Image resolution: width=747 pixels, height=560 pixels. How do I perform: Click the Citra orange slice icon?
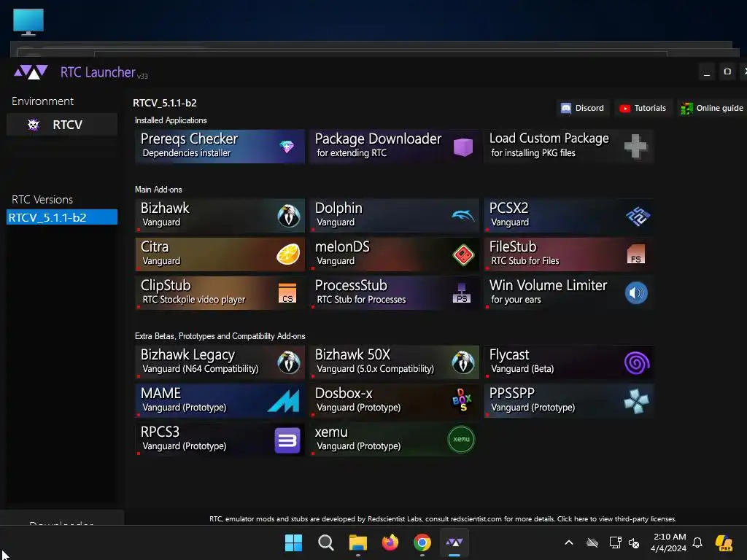coord(288,254)
